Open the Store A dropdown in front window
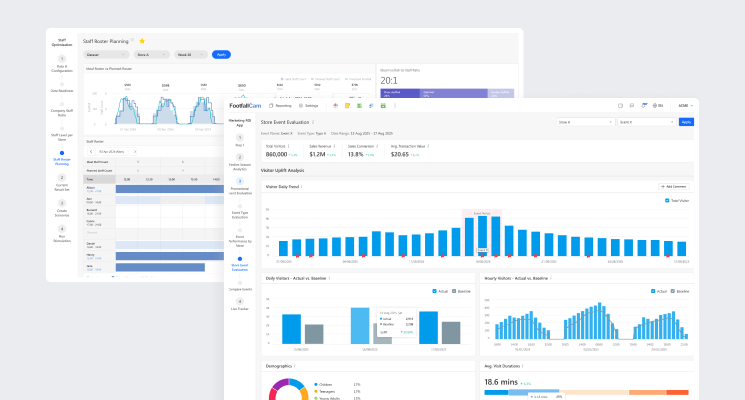The width and height of the screenshot is (745, 400). [583, 122]
